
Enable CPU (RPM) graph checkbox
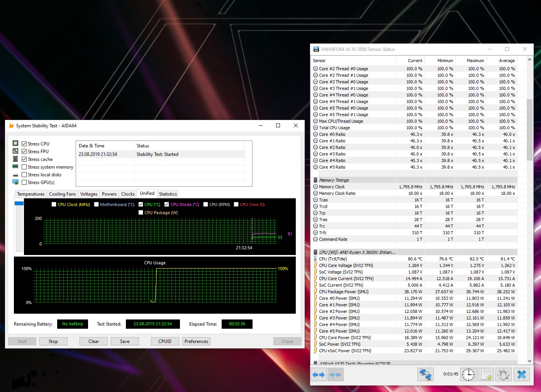click(206, 204)
